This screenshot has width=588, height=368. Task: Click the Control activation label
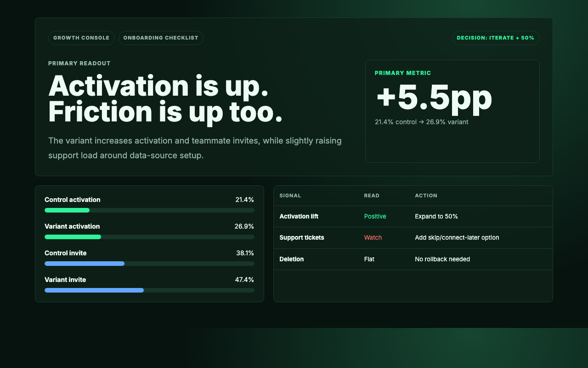pyautogui.click(x=73, y=200)
